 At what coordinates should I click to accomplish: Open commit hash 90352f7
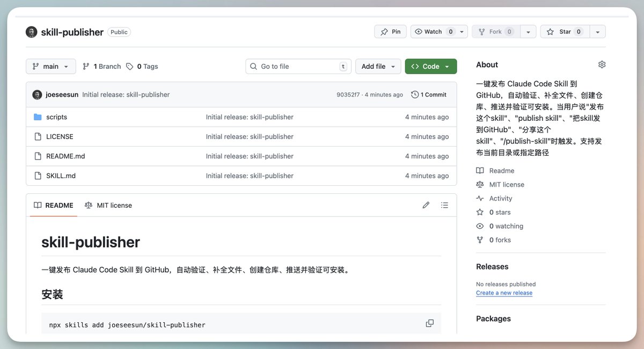click(x=348, y=94)
